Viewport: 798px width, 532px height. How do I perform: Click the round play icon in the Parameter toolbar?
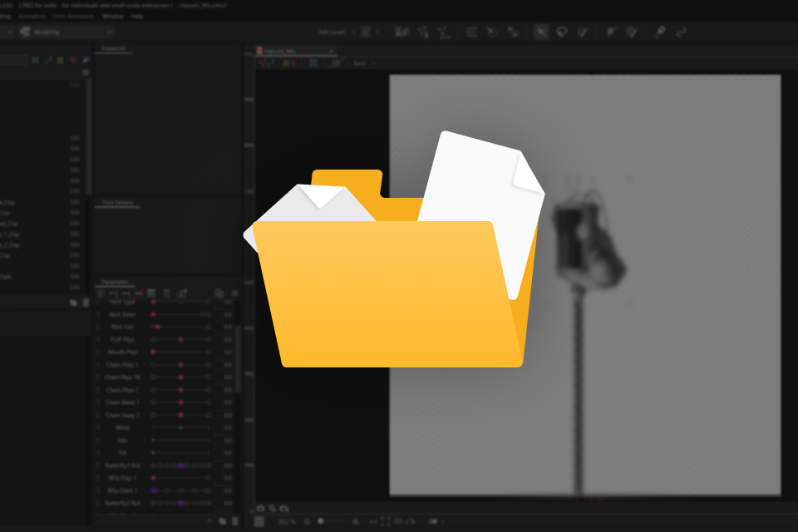[101, 293]
